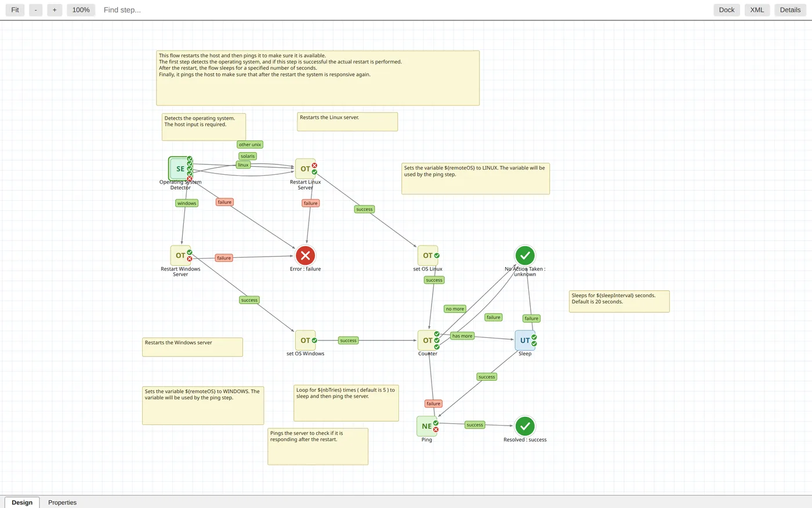Select the set OS Windows node icon
This screenshot has height=508, width=812.
[305, 340]
